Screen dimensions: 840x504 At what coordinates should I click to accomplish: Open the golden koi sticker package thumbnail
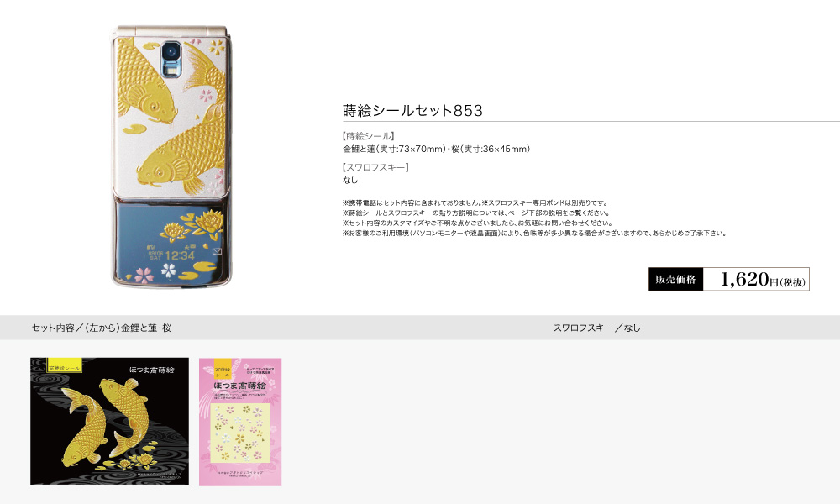[109, 421]
